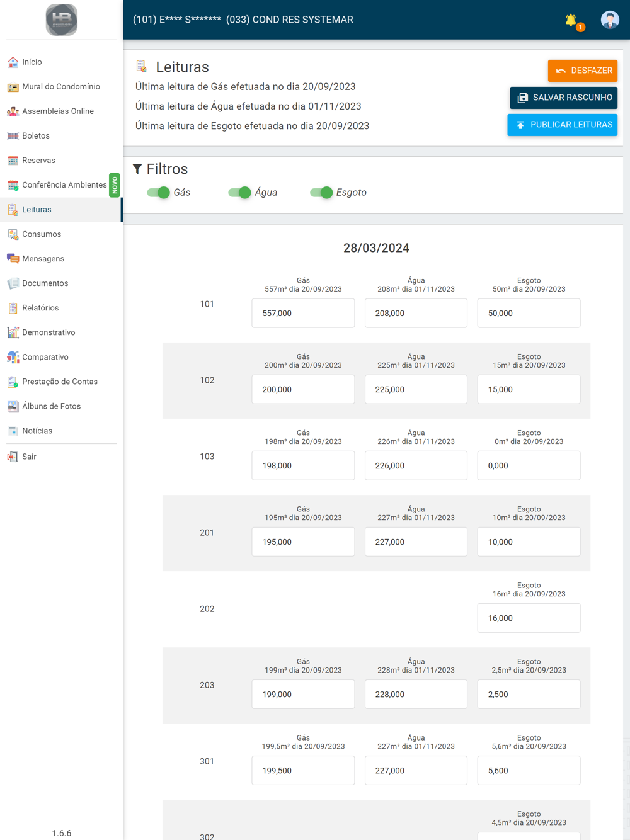Click the HB condominium logo

point(62,20)
